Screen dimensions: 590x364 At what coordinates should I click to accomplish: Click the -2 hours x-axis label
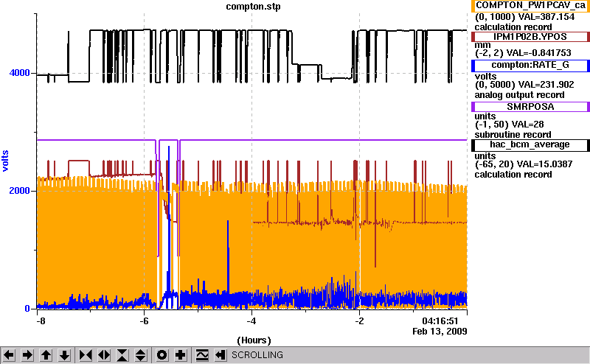coord(359,321)
